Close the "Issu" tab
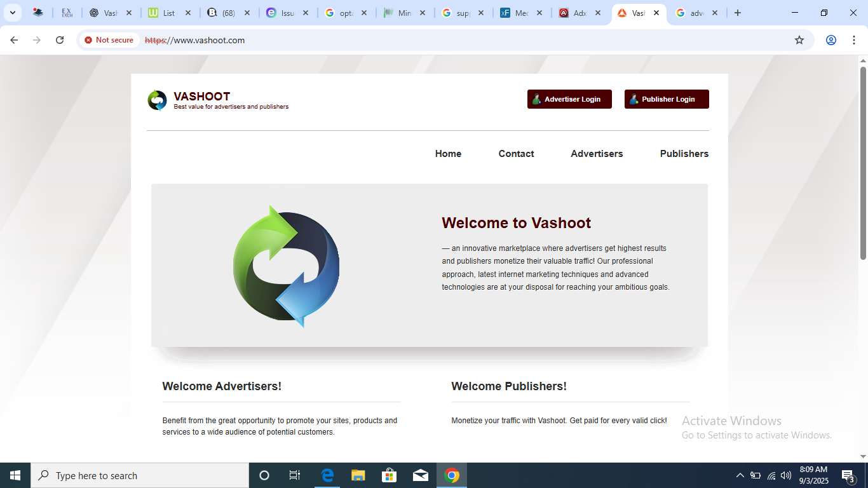Screen dimensions: 868x488 306,13
